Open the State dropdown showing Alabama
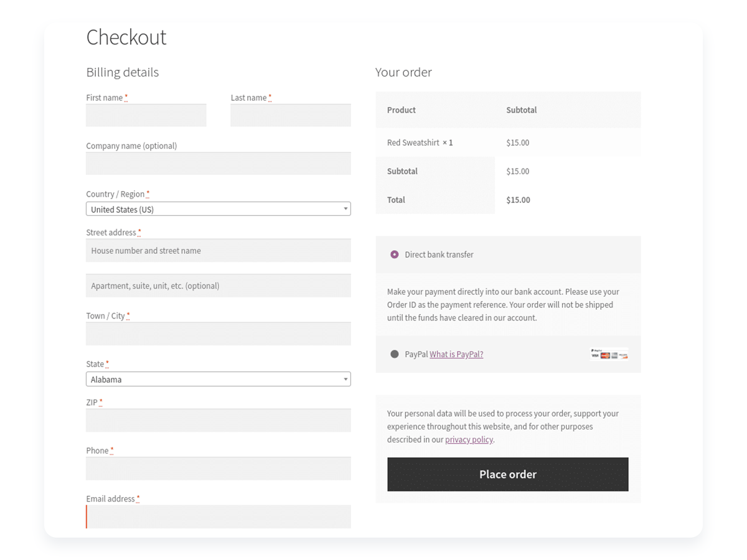Viewport: 747px width, 560px height. (218, 379)
